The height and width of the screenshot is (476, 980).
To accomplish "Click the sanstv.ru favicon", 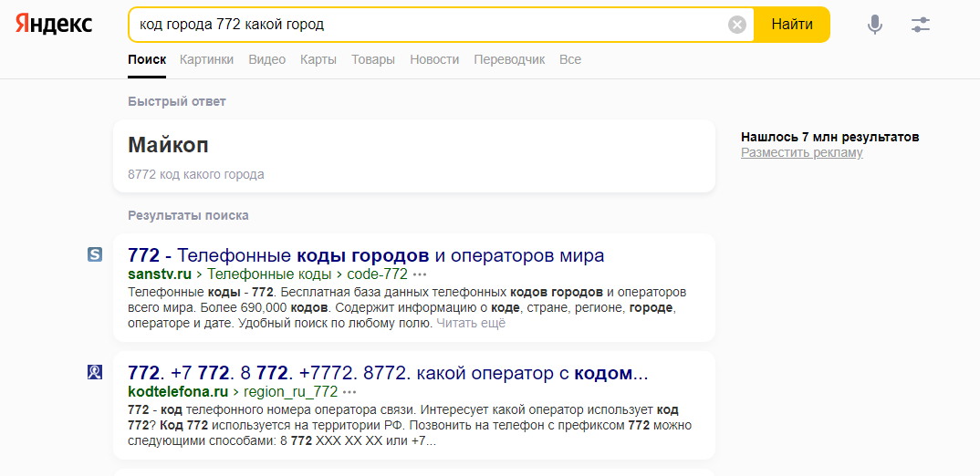I will [x=95, y=254].
